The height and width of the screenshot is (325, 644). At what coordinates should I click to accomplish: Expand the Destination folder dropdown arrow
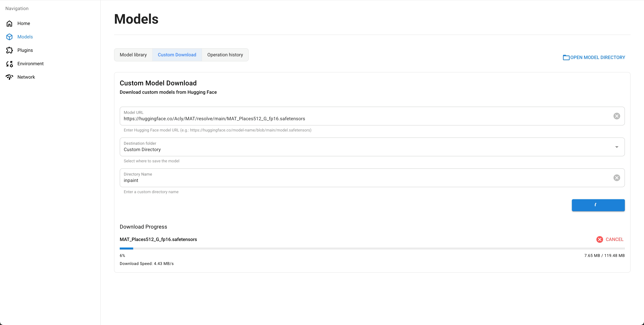616,147
